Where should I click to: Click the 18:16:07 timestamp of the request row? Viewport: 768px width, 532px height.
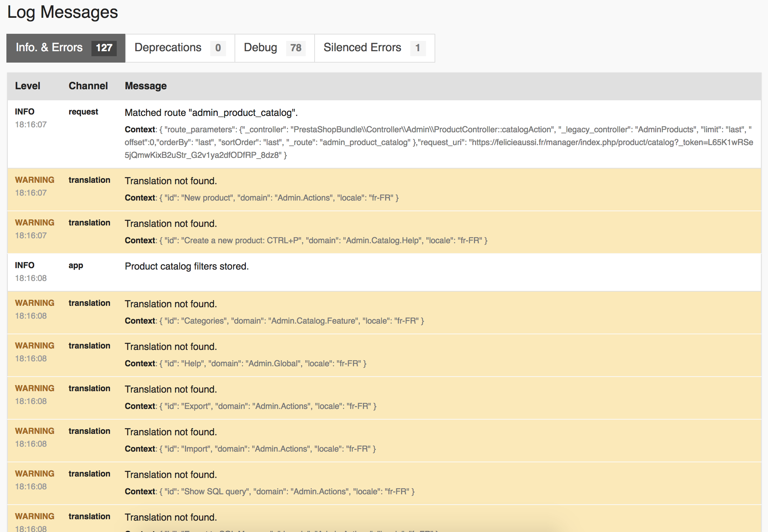coord(31,124)
